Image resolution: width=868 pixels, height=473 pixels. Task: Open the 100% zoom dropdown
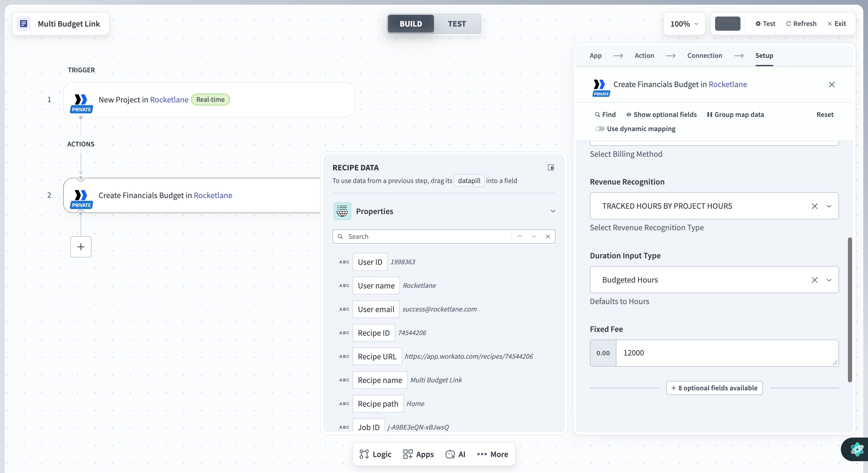pos(684,24)
